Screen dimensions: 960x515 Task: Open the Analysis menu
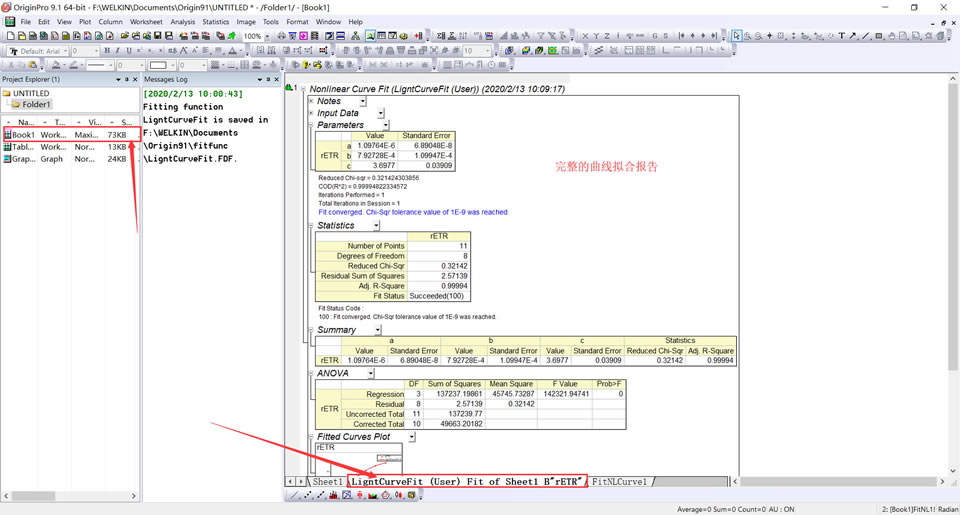click(x=182, y=21)
